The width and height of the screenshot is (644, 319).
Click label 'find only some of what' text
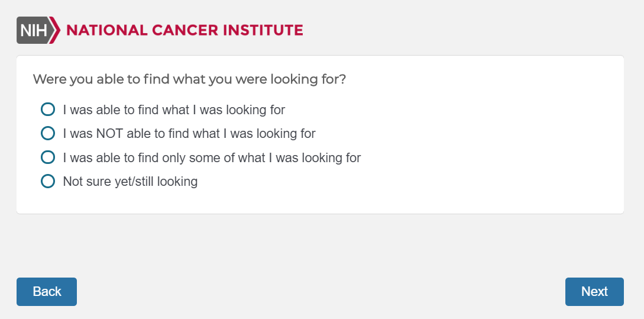212,158
